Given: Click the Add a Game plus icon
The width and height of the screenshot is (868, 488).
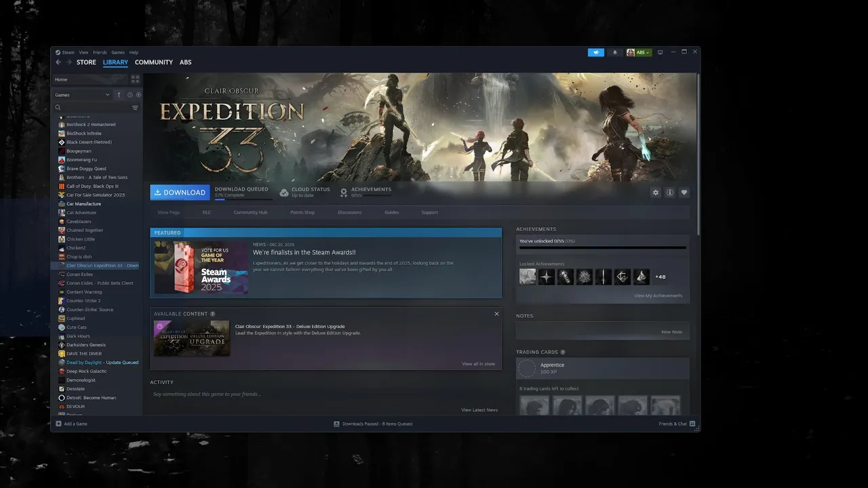Looking at the screenshot, I should (58, 424).
